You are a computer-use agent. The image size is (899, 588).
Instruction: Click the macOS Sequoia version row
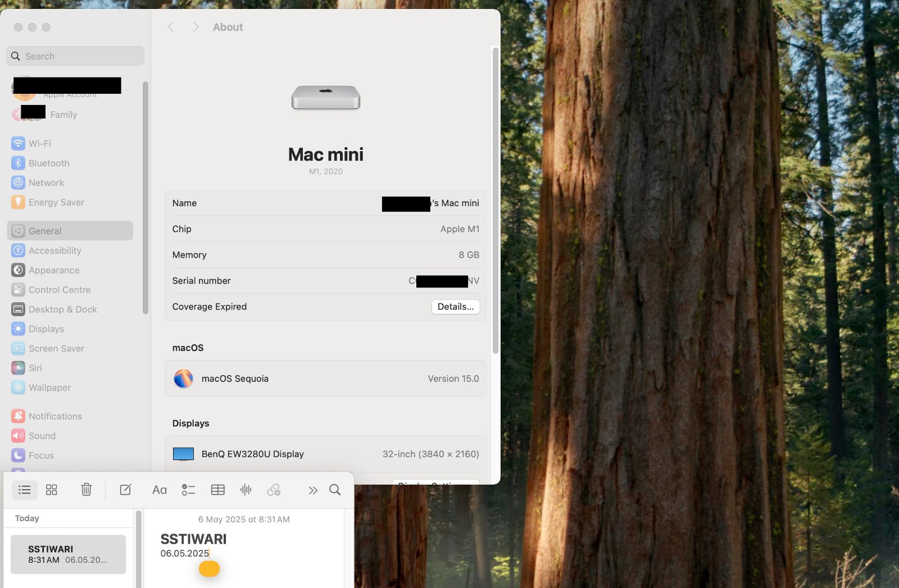pyautogui.click(x=326, y=379)
